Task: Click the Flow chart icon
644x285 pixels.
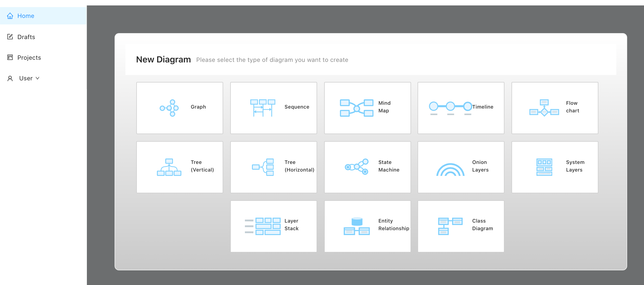Action: [x=544, y=108]
